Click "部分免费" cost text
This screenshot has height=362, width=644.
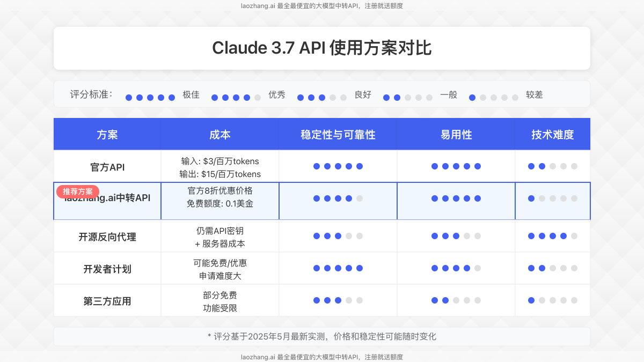pyautogui.click(x=220, y=295)
